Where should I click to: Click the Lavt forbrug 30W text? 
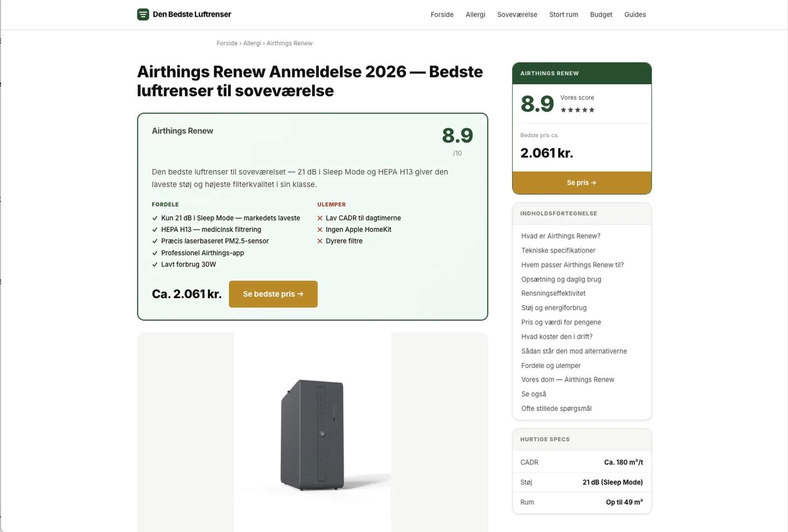point(189,265)
